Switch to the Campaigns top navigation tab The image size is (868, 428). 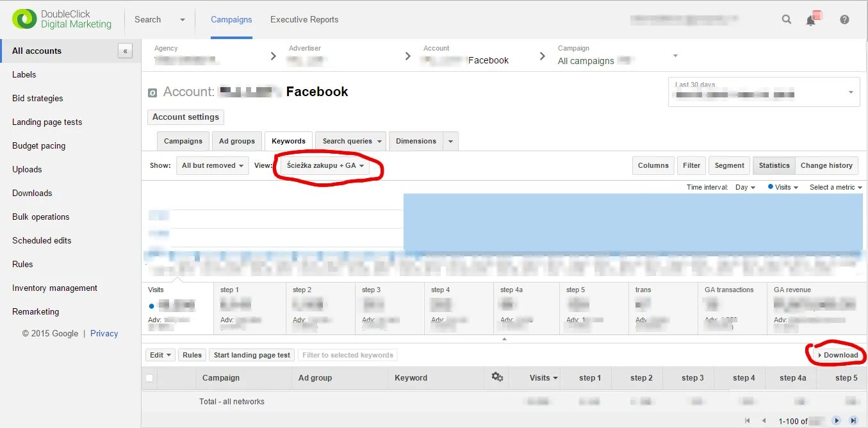[231, 19]
